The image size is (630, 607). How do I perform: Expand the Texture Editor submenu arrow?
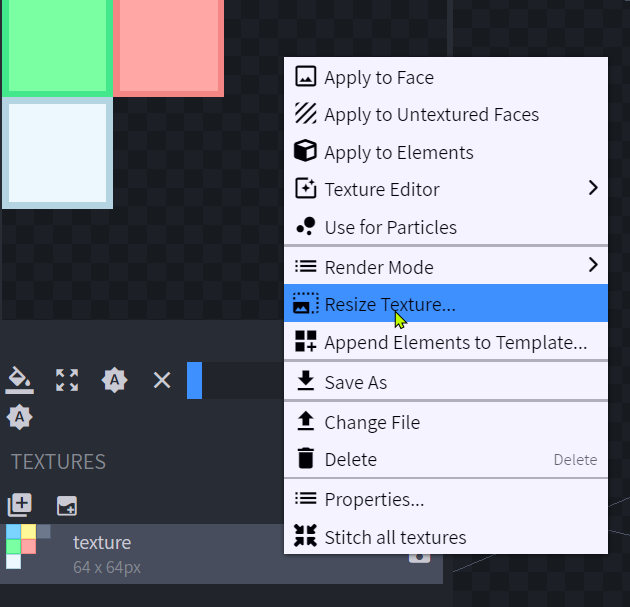(592, 188)
